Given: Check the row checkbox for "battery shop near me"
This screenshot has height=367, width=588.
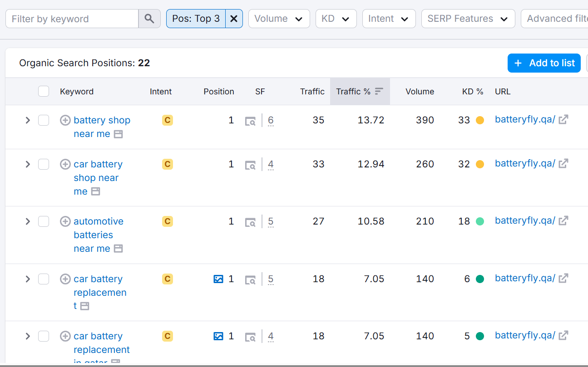Looking at the screenshot, I should tap(43, 120).
